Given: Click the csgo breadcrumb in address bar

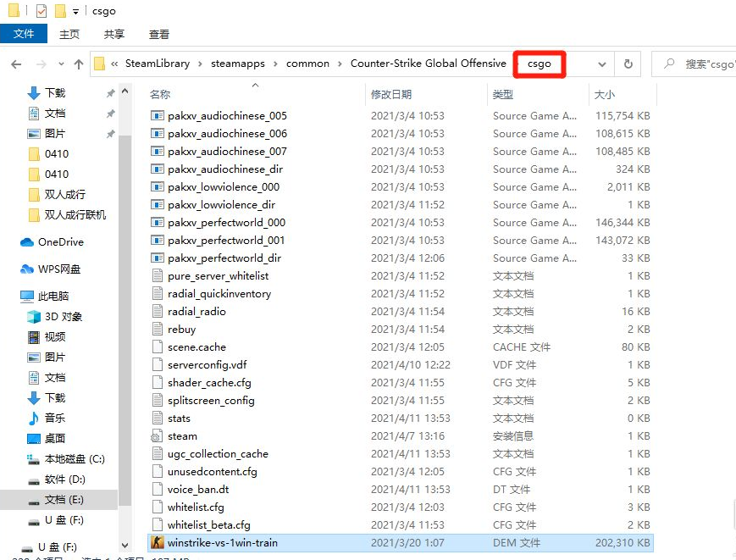Looking at the screenshot, I should (x=540, y=64).
